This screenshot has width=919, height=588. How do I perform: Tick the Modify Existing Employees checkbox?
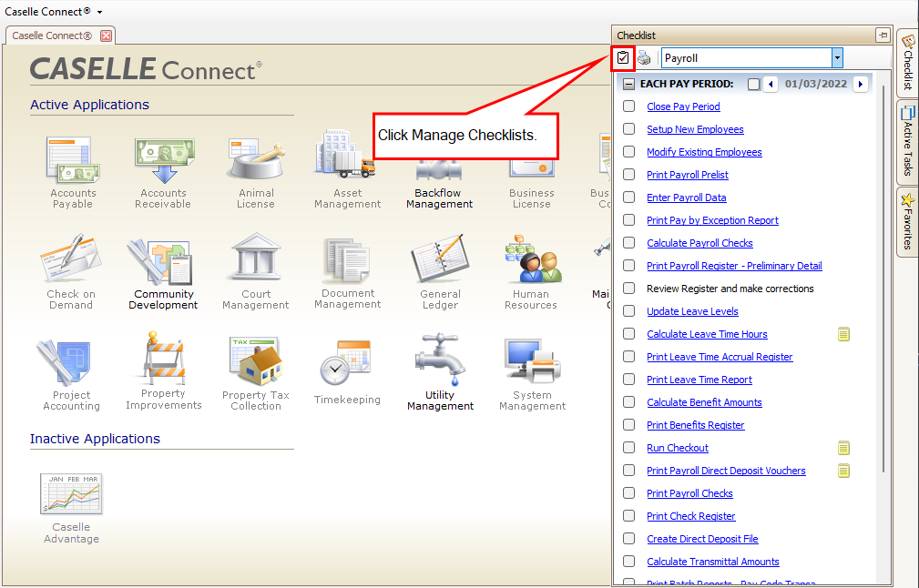[628, 152]
